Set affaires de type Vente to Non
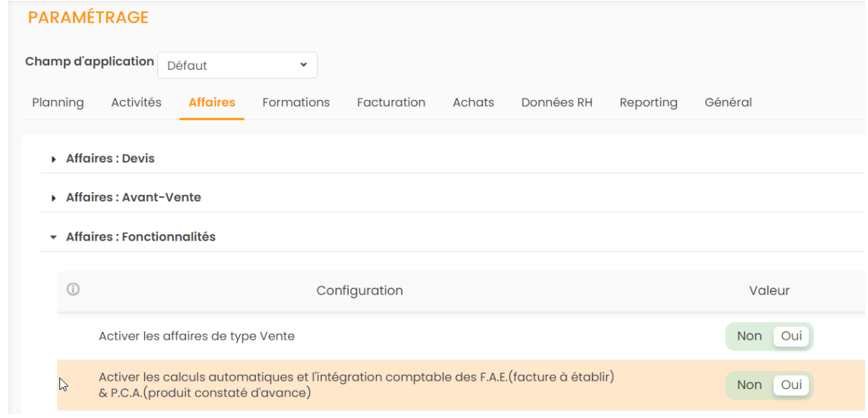This screenshot has height=418, width=868. point(749,336)
